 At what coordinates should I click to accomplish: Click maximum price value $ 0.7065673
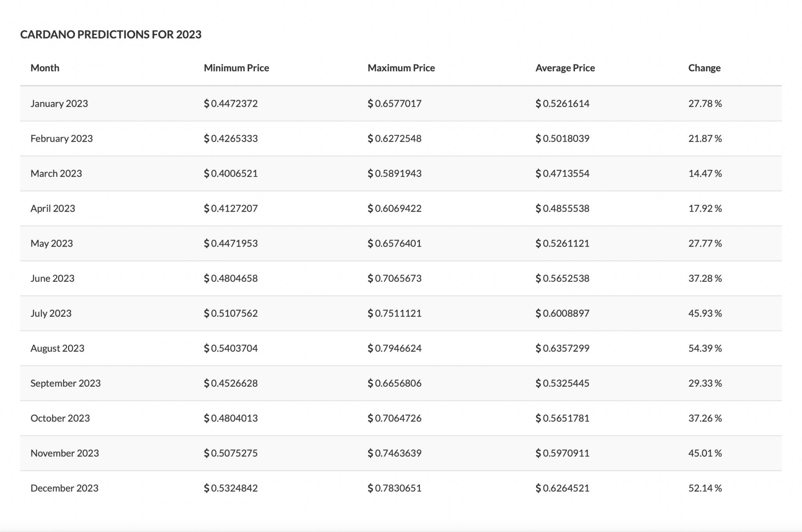point(395,278)
